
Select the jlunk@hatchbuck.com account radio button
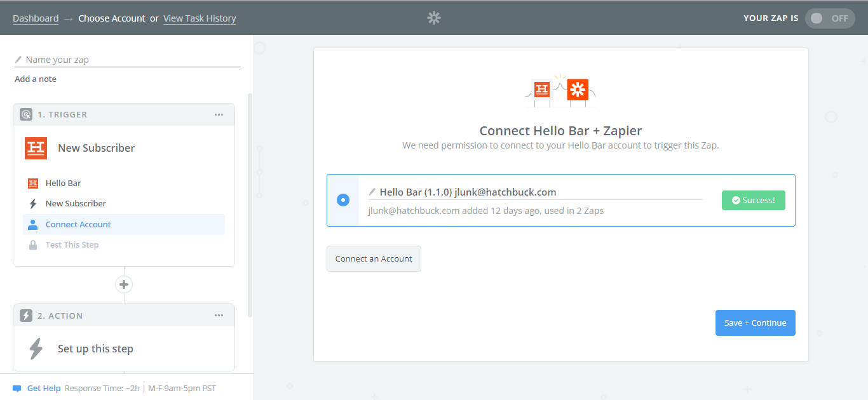click(342, 199)
